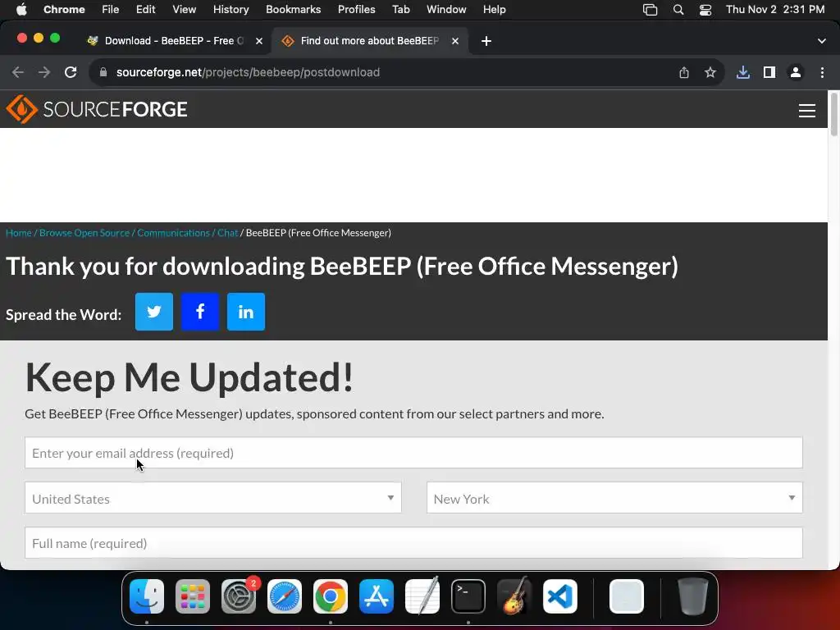
Task: Open a new tab with the plus button
Action: coord(486,41)
